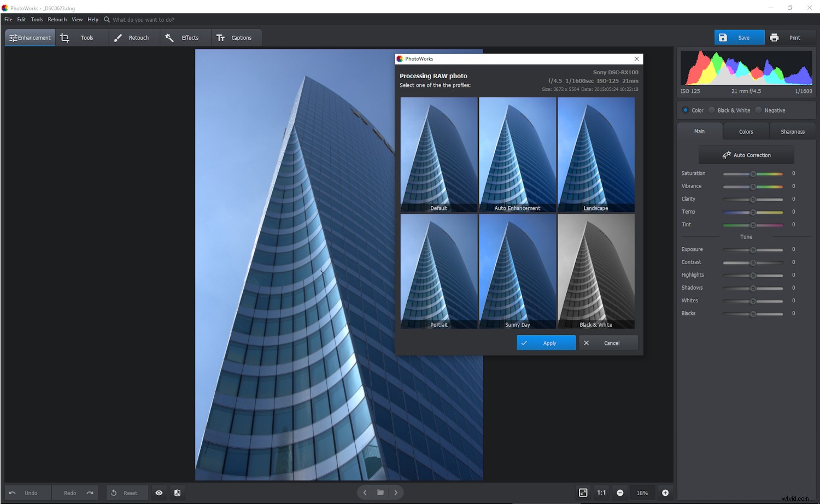
Task: Open the next photo arrow control
Action: coord(396,493)
